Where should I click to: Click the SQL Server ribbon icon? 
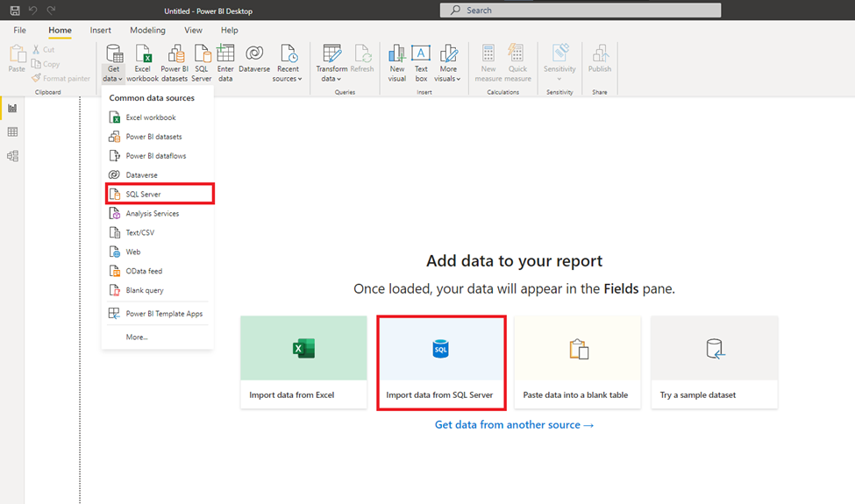[201, 63]
